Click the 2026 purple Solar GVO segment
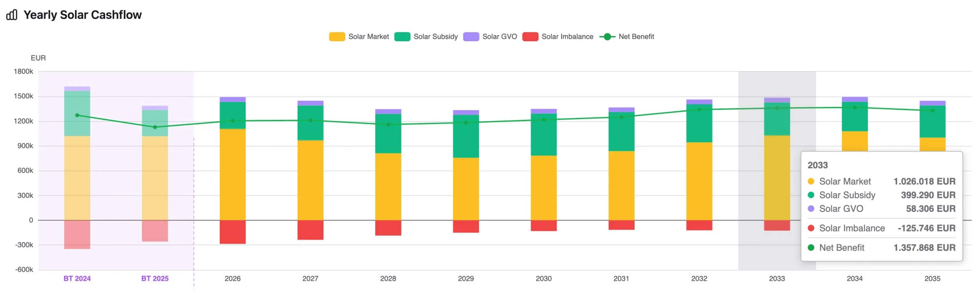980x293 pixels. 233,100
